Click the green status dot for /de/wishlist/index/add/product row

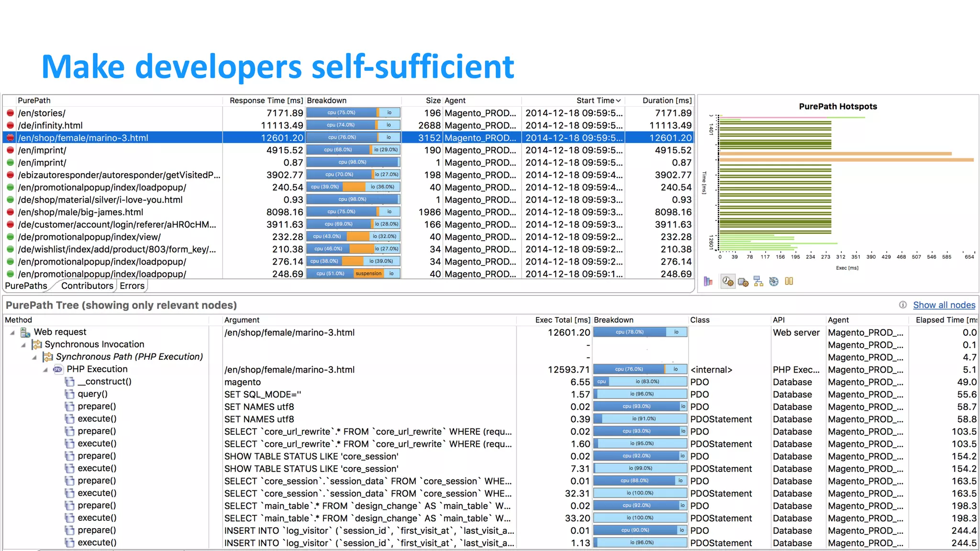point(10,249)
